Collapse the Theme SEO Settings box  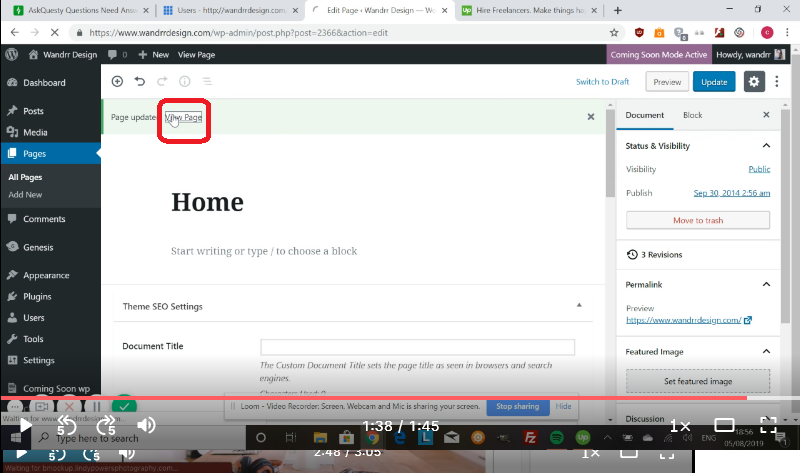pos(579,305)
